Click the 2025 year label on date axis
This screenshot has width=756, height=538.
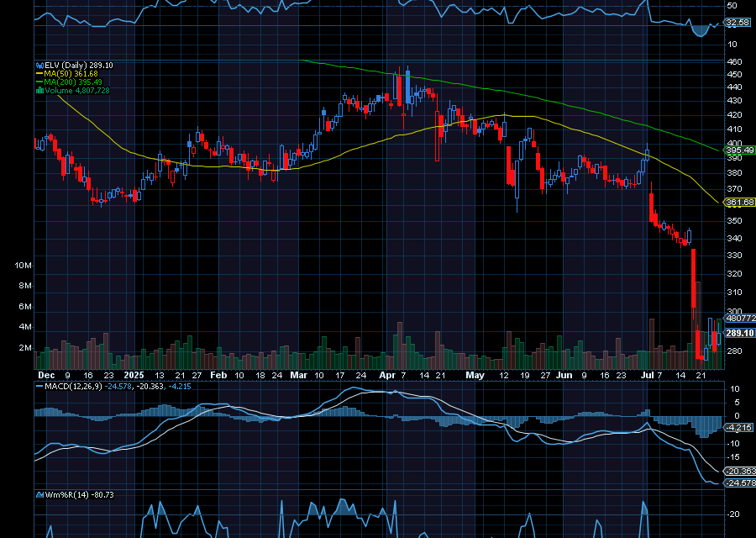[x=134, y=376]
